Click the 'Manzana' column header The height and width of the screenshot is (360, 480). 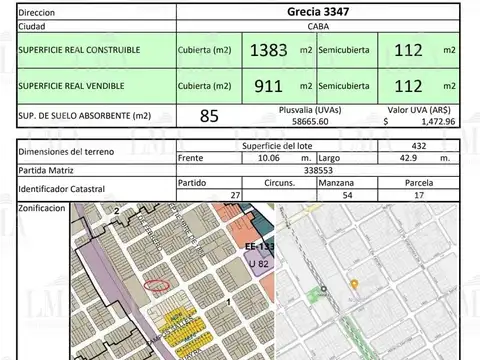click(347, 183)
